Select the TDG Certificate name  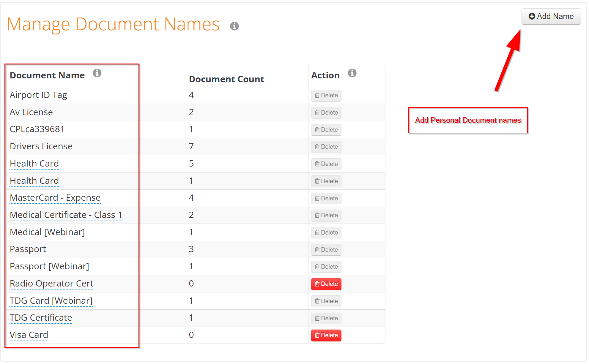coord(41,318)
